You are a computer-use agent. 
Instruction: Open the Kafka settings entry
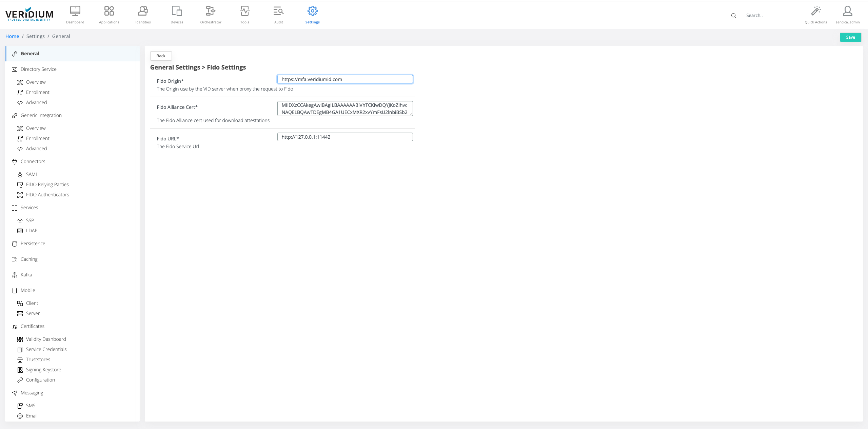26,275
